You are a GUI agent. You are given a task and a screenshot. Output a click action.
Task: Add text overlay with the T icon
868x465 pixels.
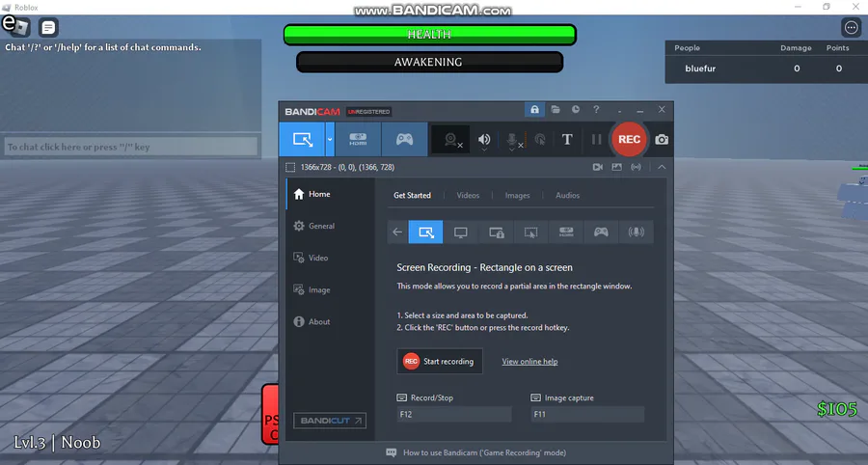click(567, 140)
